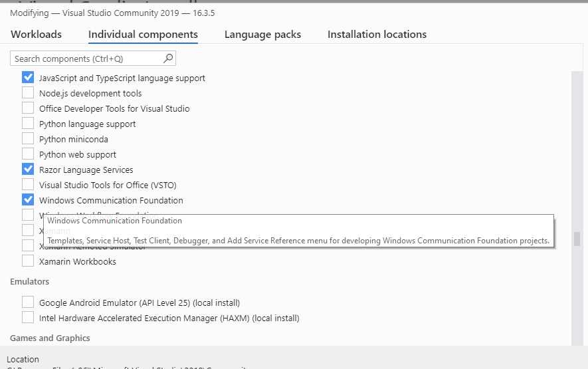
Task: Check Visual Studio Tools for Office (VSTO)
Action: (28, 185)
